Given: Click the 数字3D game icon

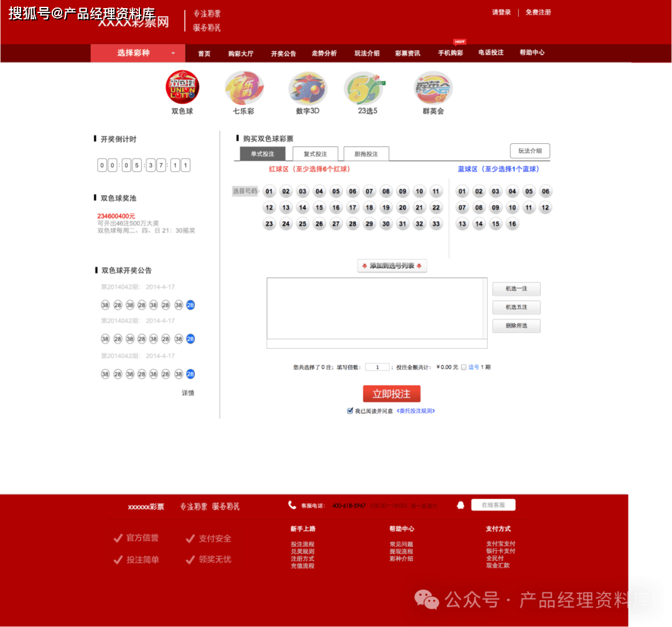Looking at the screenshot, I should coord(307,89).
